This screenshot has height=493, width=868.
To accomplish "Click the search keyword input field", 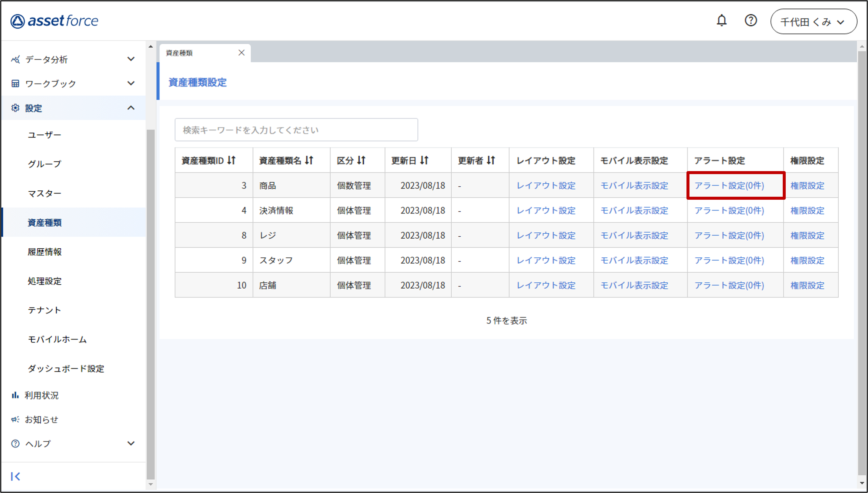I will click(296, 130).
